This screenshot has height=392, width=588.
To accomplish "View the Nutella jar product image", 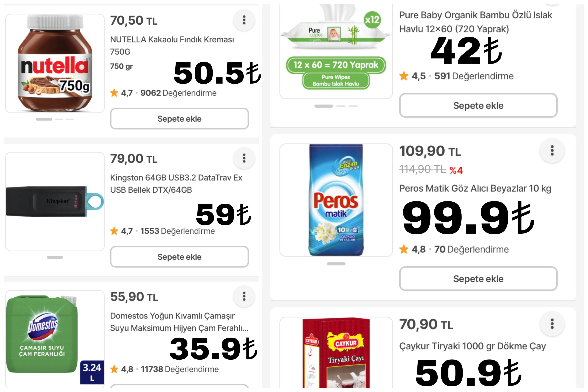I will pyautogui.click(x=55, y=63).
